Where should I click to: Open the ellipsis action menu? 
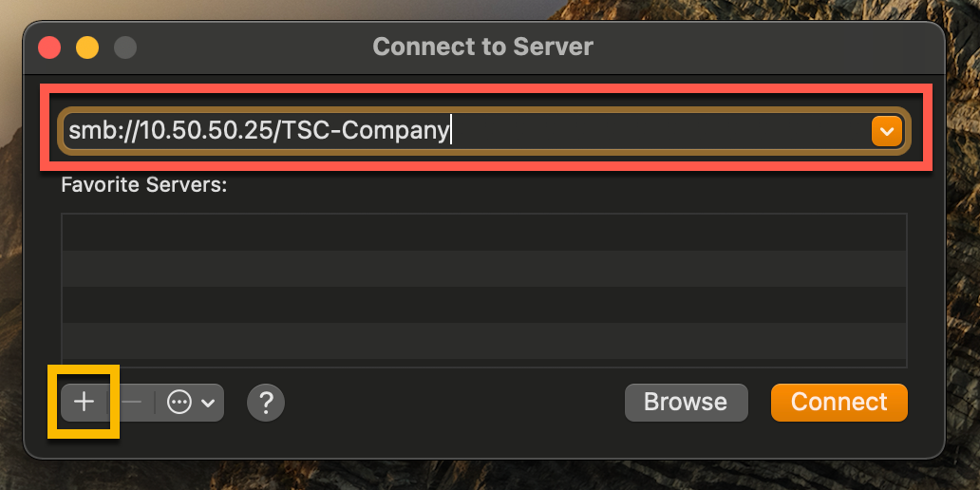pyautogui.click(x=190, y=402)
